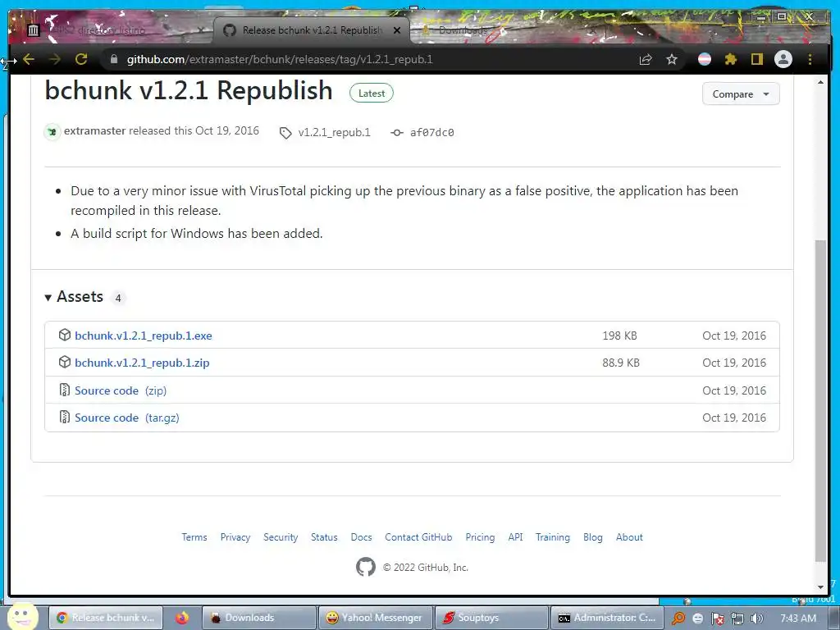Open the Extensions puzzle piece menu
The height and width of the screenshot is (630, 840).
[731, 59]
